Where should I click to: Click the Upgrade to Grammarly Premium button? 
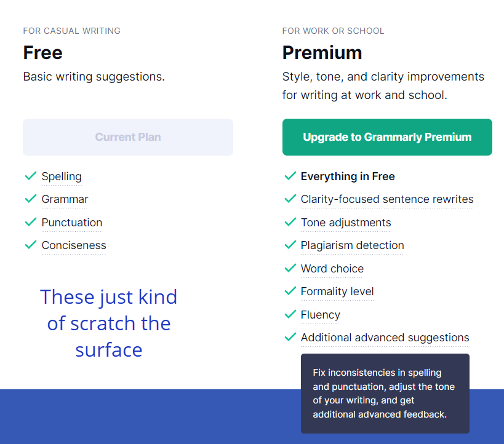pos(387,137)
